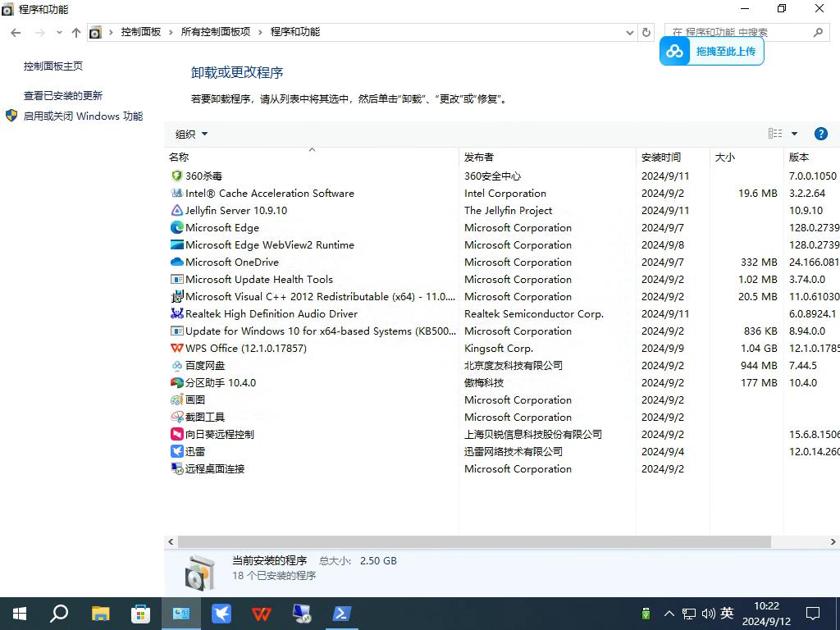This screenshot has width=840, height=630.
Task: Expand the 组织 dropdown menu
Action: [x=192, y=134]
